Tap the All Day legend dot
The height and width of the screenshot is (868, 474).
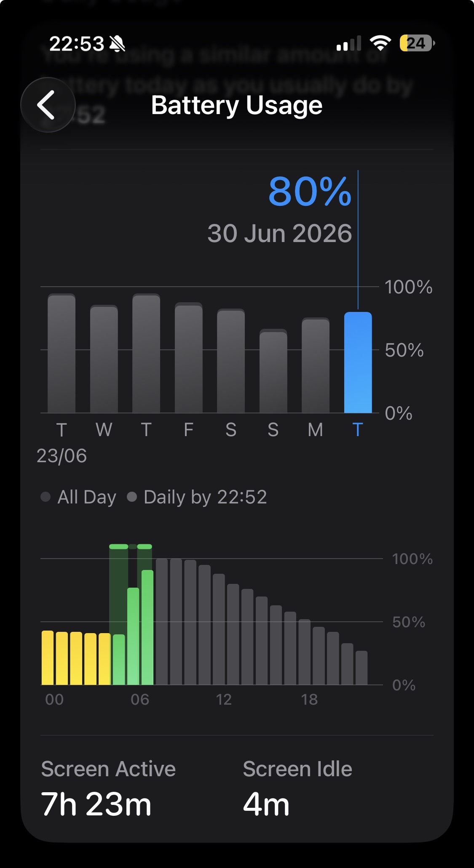(x=46, y=497)
